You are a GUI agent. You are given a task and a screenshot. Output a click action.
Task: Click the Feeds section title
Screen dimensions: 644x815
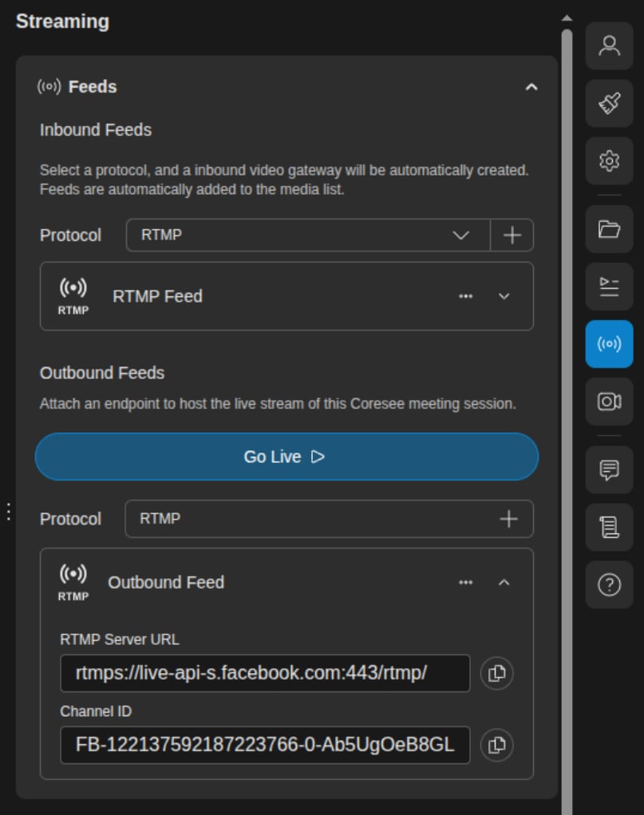(93, 86)
